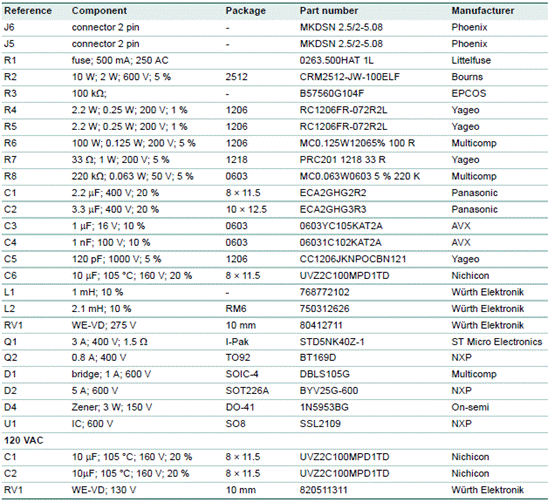Select the Manufacturer column header
Image resolution: width=554 pixels, height=502 pixels.
coord(483,11)
